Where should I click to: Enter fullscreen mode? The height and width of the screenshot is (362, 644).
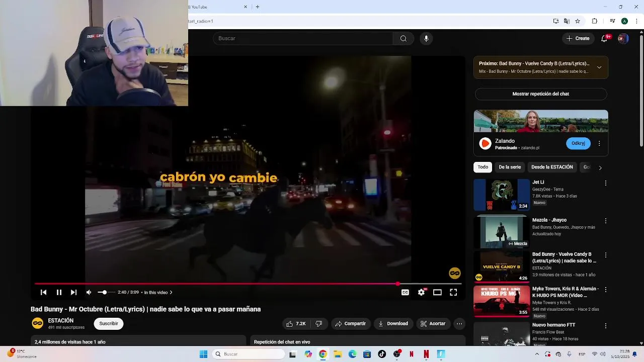pos(453,292)
